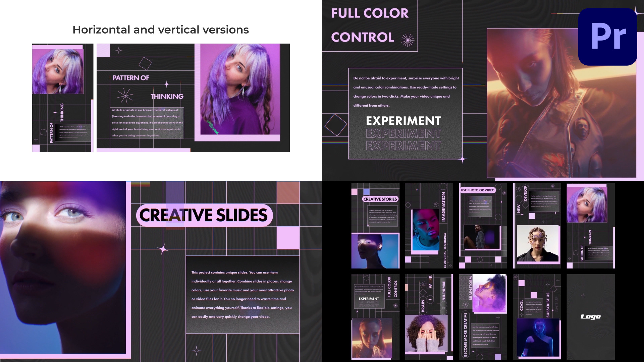Click the starburst icon beside CONTROL heading
Screen dimensions: 644x362
[x=408, y=40]
